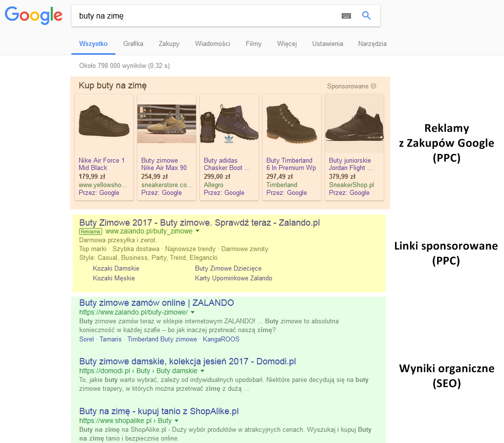This screenshot has height=443, width=504.
Task: Open Kozaki Męskie sitelink
Action: 114,278
